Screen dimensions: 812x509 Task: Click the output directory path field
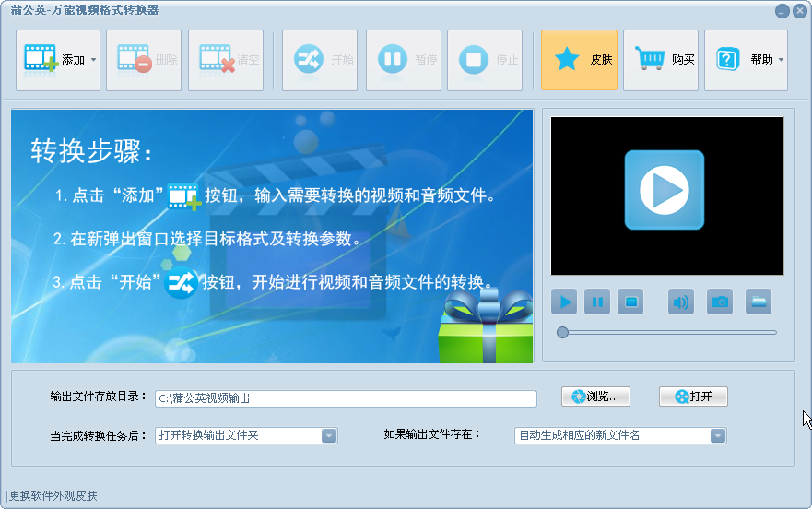pos(346,398)
